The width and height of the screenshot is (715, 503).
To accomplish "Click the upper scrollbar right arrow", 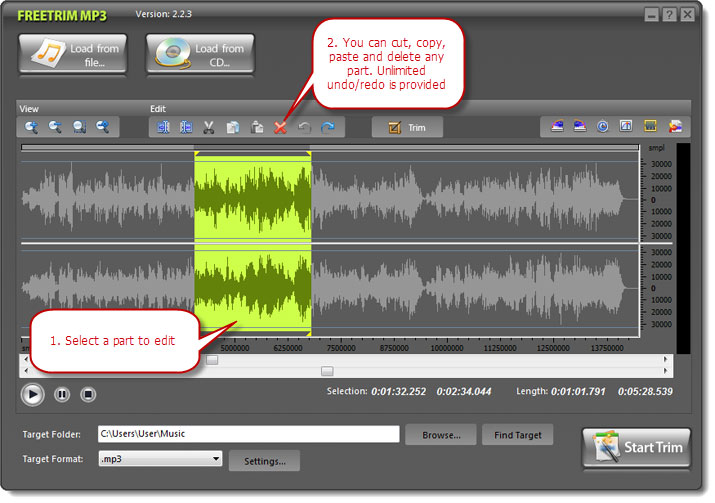I will [665, 359].
